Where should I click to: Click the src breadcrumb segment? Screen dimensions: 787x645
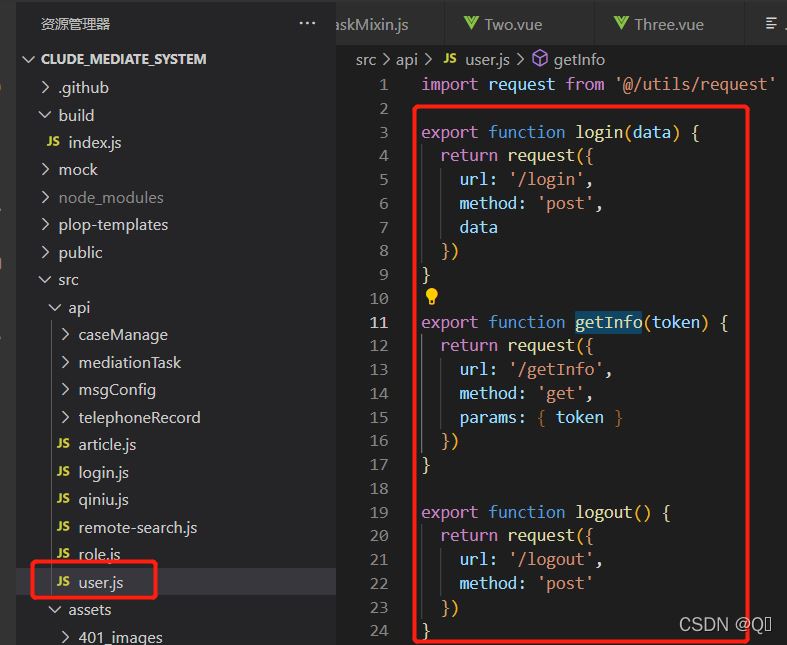[365, 60]
